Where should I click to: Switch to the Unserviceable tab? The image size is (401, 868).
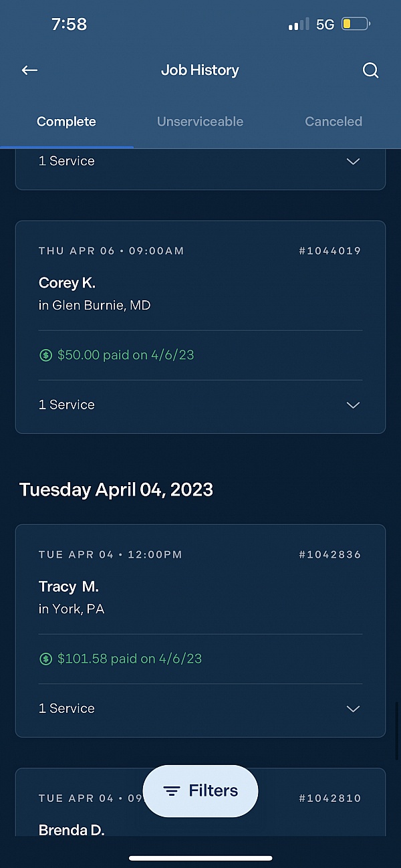200,122
